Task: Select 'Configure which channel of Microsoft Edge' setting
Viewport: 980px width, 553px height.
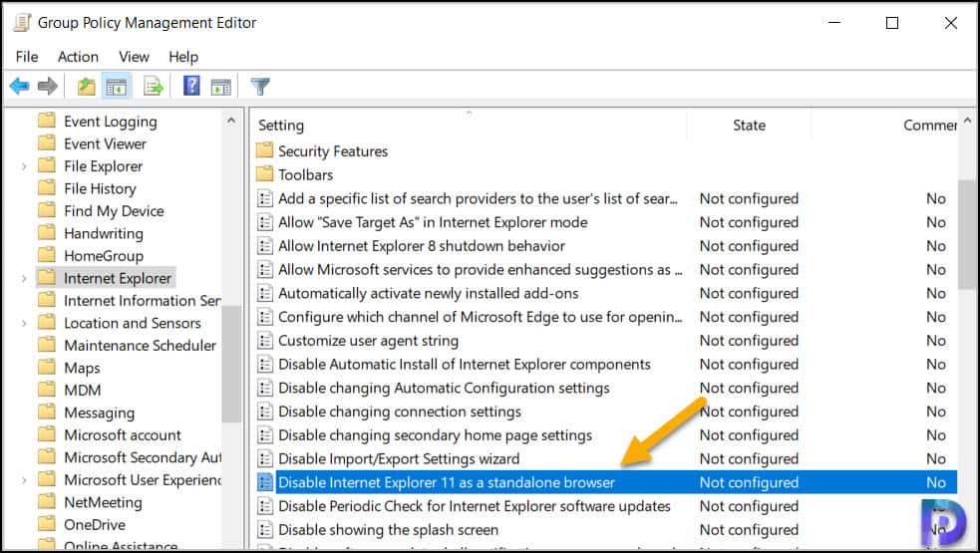Action: [x=480, y=317]
